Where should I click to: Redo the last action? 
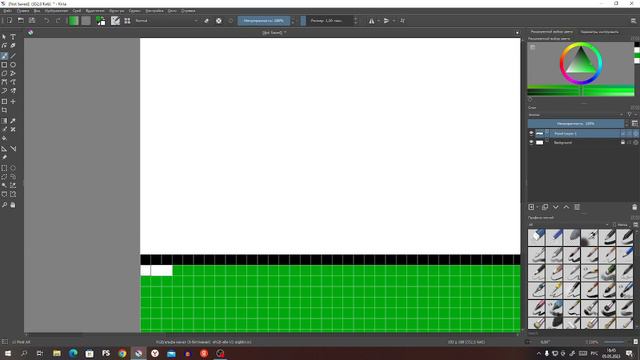pyautogui.click(x=58, y=20)
